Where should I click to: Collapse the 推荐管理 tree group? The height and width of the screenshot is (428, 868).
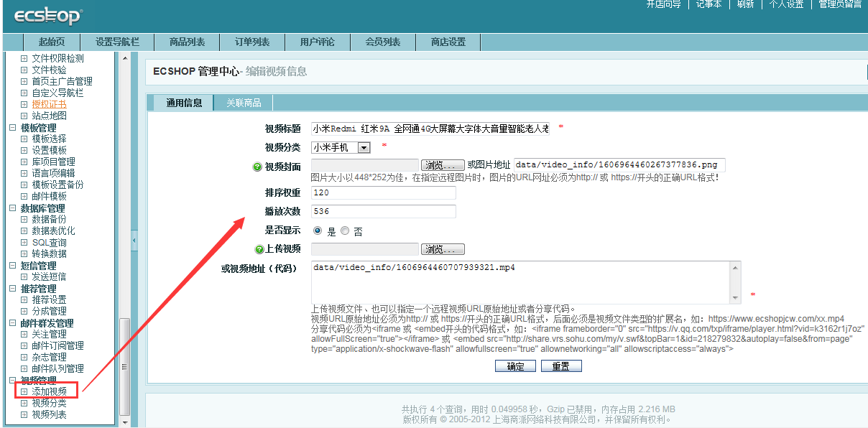12,288
